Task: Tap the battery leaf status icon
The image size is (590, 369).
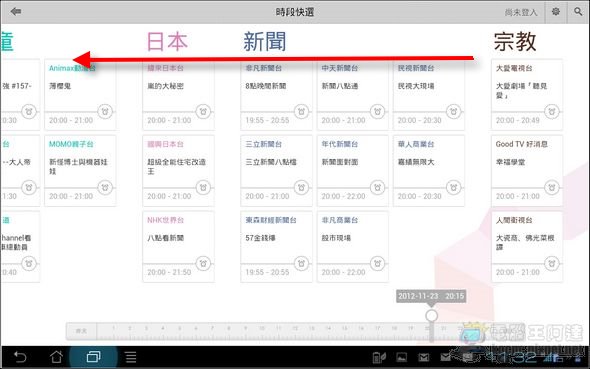Action: 379,357
